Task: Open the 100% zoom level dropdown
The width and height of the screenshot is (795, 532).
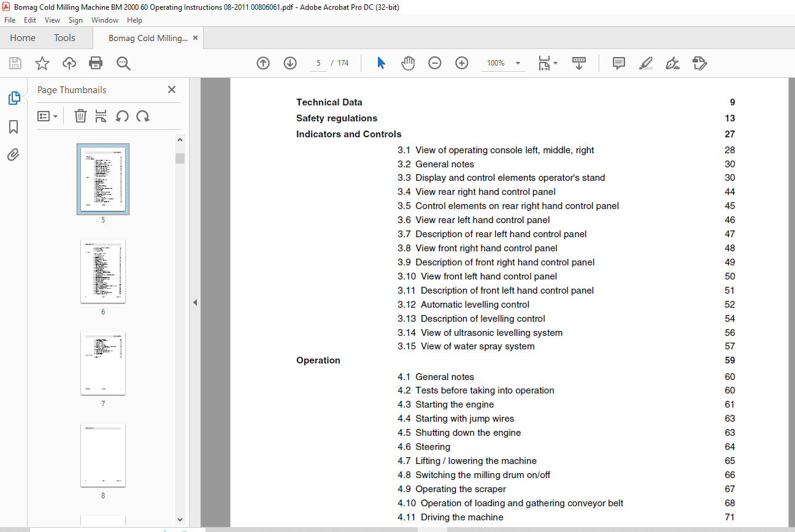Action: point(518,63)
